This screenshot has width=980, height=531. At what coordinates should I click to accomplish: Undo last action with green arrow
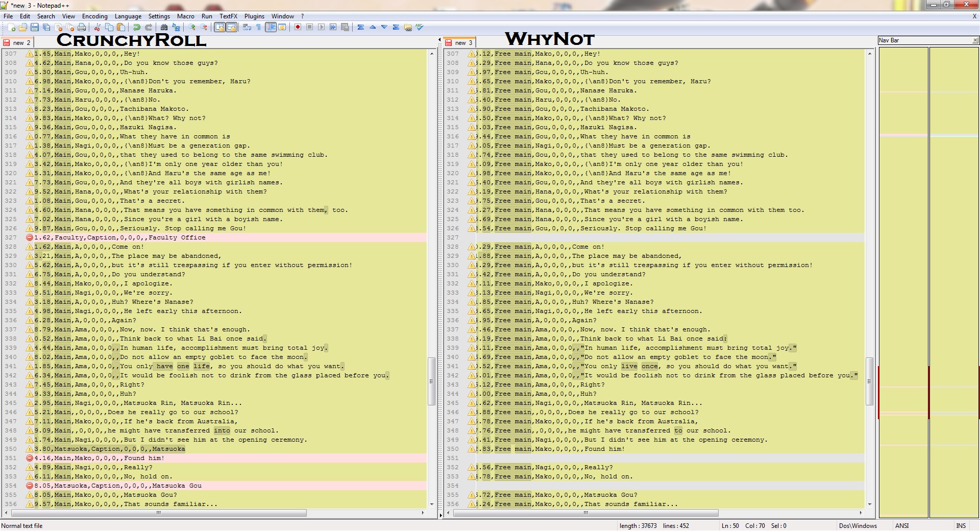pos(136,27)
